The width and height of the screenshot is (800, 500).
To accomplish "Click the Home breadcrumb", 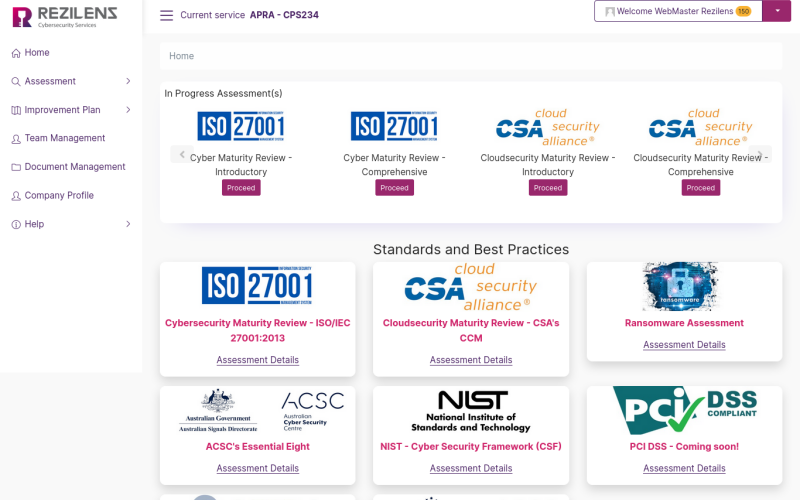I will point(182,56).
